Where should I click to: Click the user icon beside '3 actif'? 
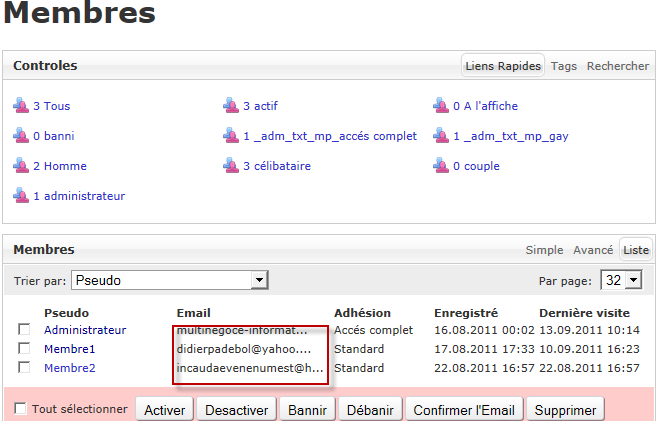point(231,105)
